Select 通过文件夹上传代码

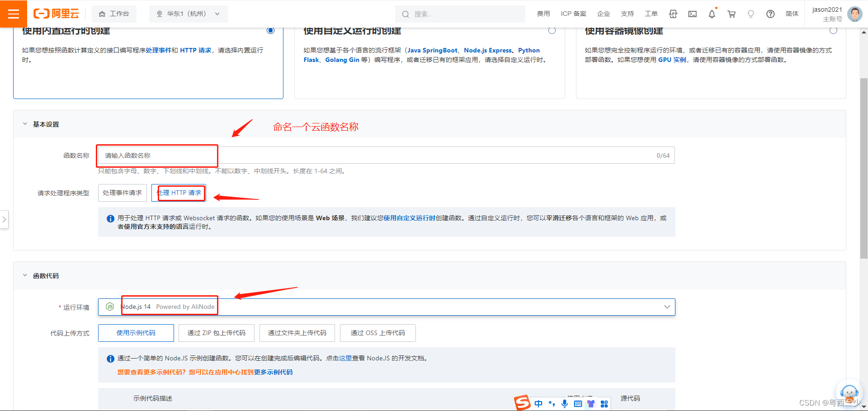point(297,333)
